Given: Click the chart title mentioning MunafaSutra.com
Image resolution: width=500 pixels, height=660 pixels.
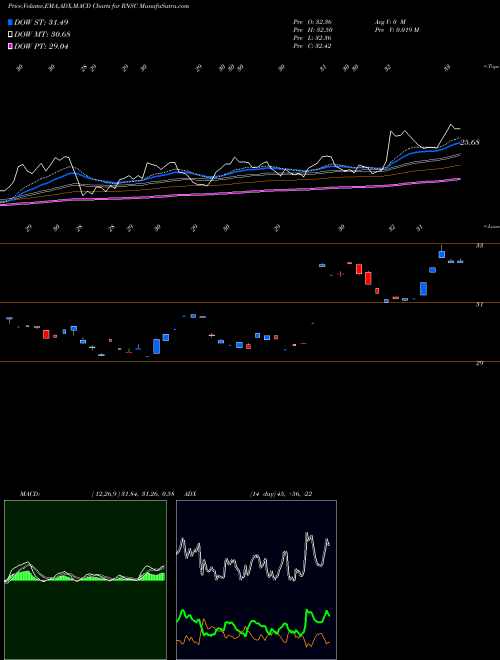Looking at the screenshot, I should (98, 6).
